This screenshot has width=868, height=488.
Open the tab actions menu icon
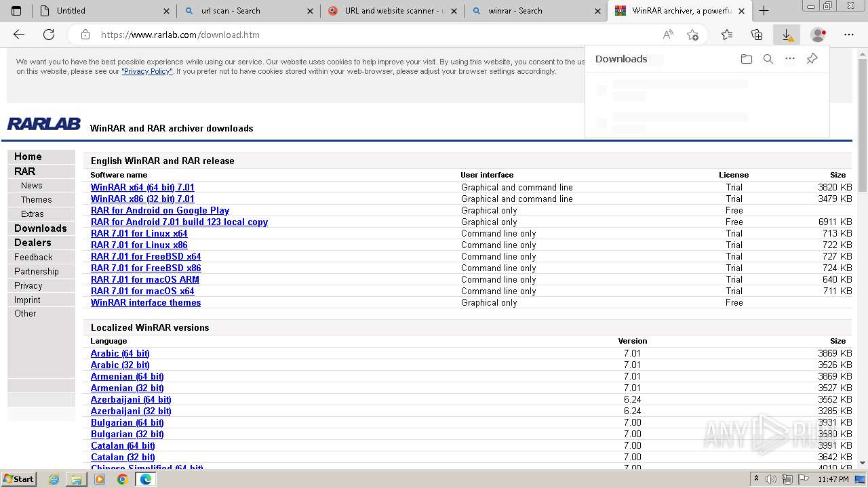tap(16, 11)
